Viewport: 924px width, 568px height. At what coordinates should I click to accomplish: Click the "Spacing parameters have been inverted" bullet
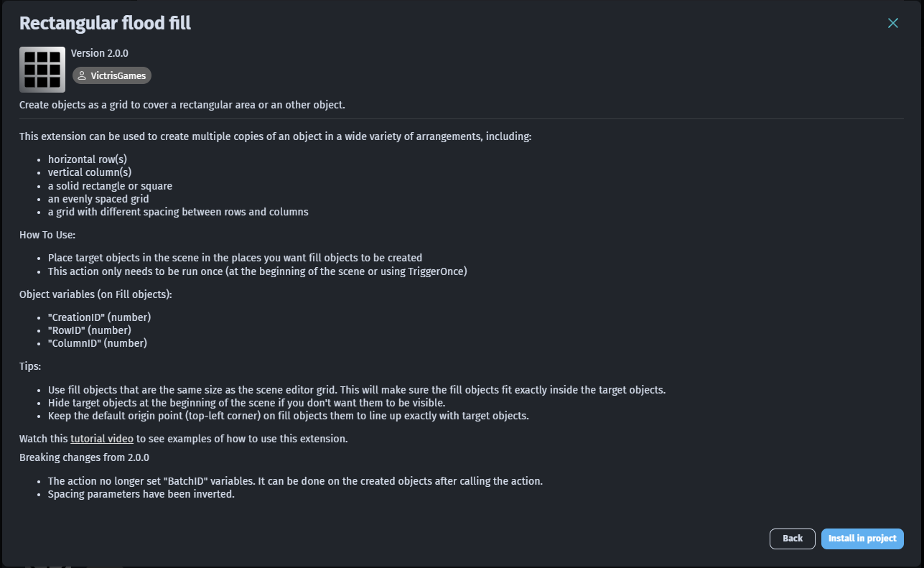click(141, 494)
